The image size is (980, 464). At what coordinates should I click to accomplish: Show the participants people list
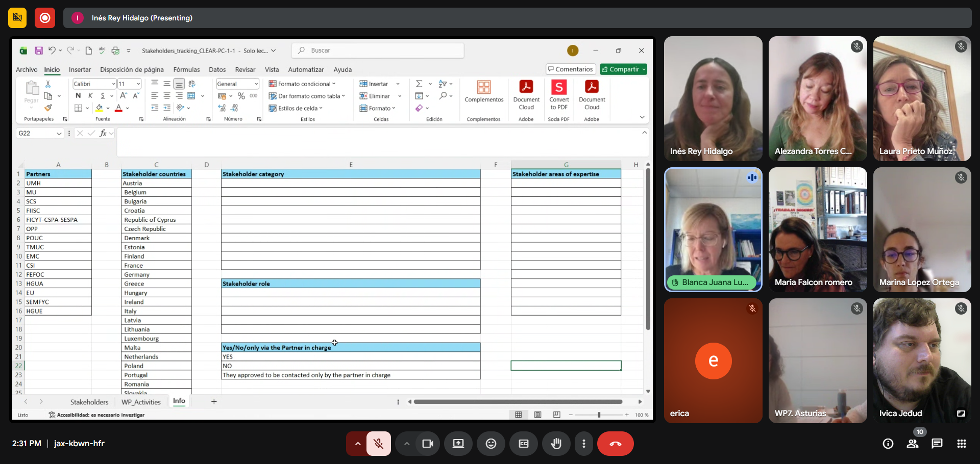(912, 444)
